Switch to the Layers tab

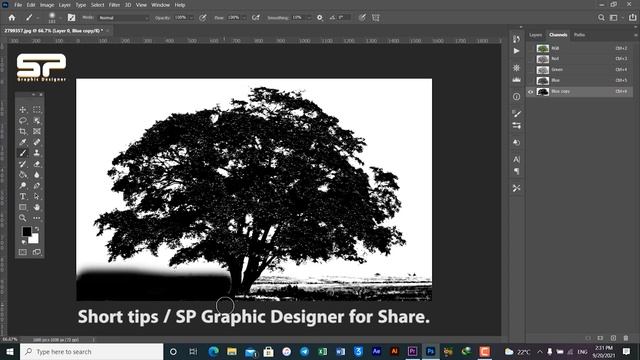tap(536, 35)
